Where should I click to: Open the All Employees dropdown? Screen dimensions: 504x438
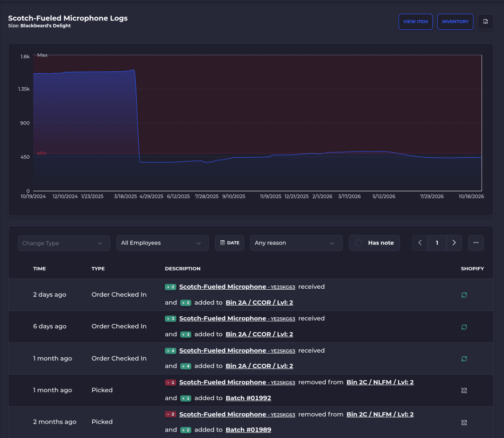162,243
